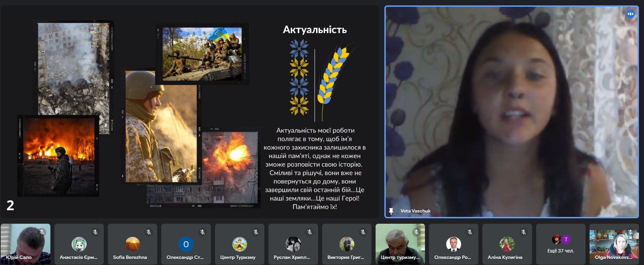Click the muted mic icon on Юрій Сало tile
Screen dimensions: 644x265
pyautogui.click(x=42, y=232)
